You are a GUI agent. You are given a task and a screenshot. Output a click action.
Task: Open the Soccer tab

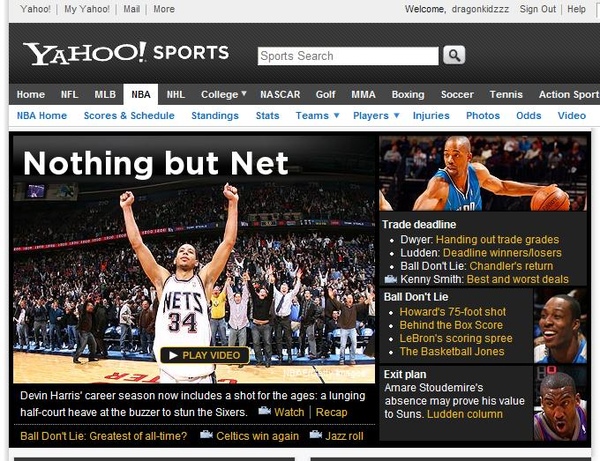[x=457, y=94]
